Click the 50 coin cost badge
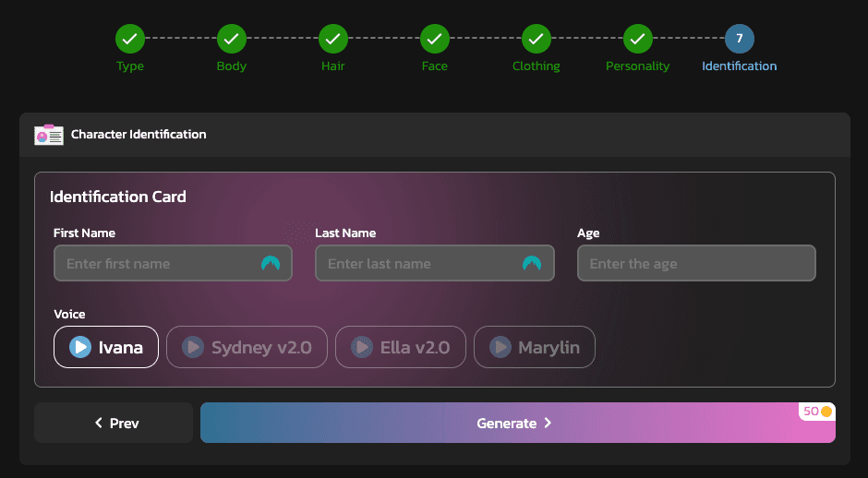Screen dimensions: 868x478 click(x=817, y=411)
